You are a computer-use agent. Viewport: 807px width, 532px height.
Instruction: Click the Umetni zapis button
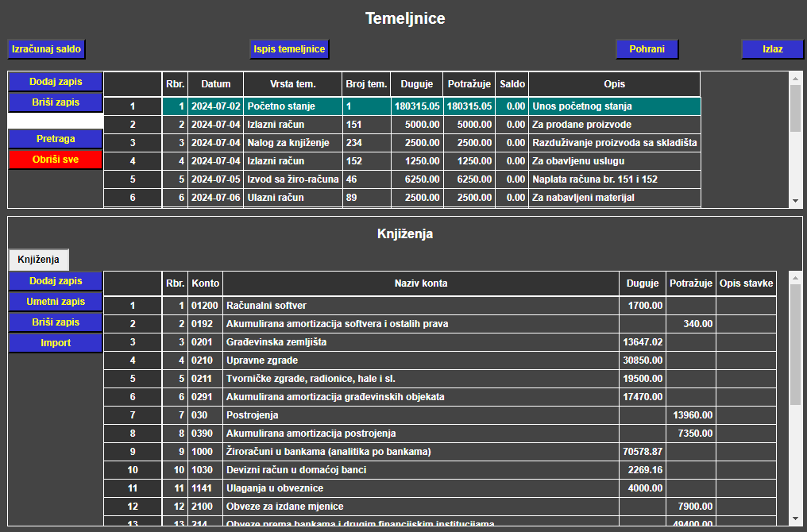click(56, 302)
